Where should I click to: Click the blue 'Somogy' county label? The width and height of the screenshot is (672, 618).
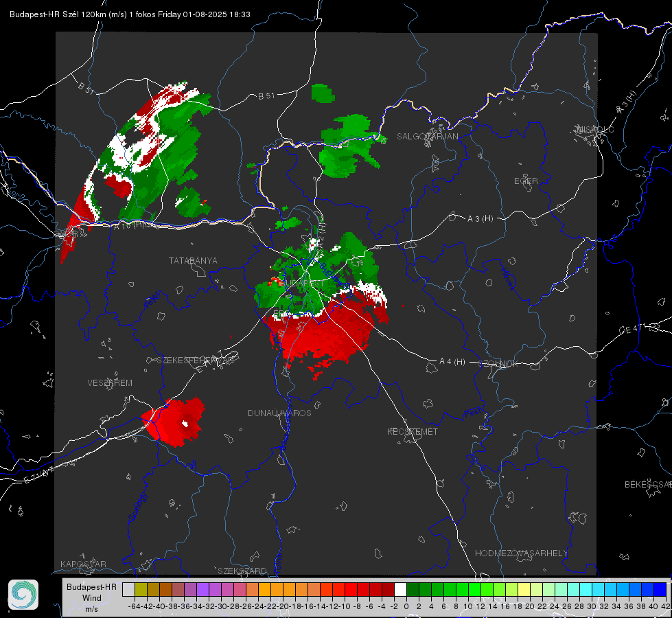coord(137,507)
